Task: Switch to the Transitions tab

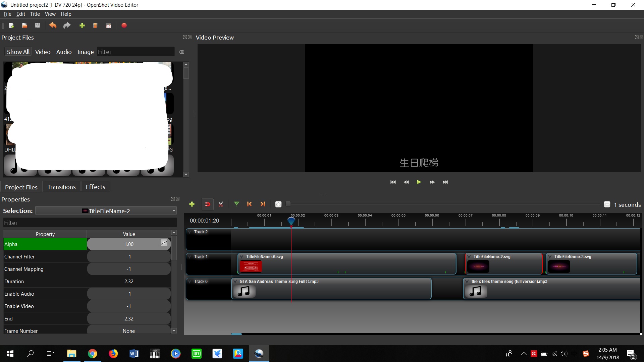Action: click(x=62, y=187)
